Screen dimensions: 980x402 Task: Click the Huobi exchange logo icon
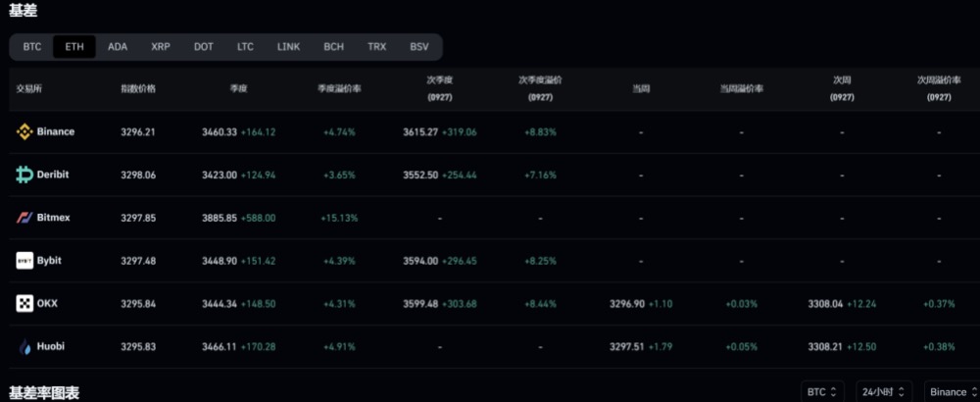click(24, 346)
